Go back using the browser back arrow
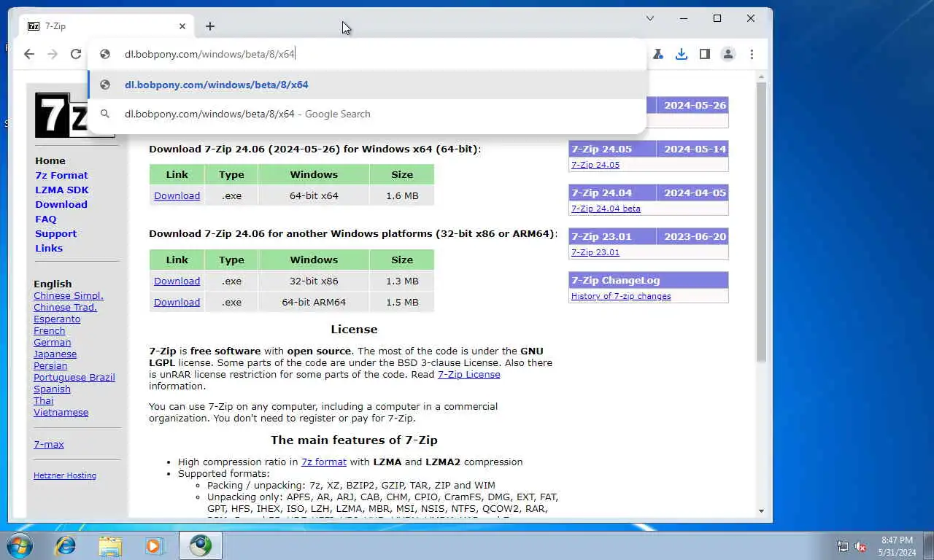Screen dimensions: 934x560 tap(29, 54)
